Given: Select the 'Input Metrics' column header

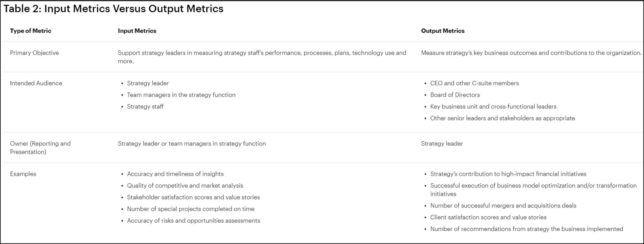Looking at the screenshot, I should [137, 31].
